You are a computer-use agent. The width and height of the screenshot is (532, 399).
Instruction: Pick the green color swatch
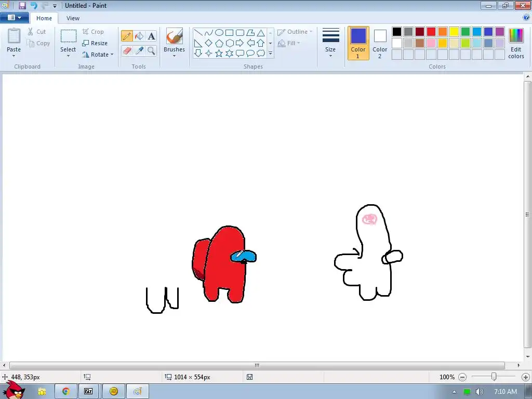[x=465, y=32]
